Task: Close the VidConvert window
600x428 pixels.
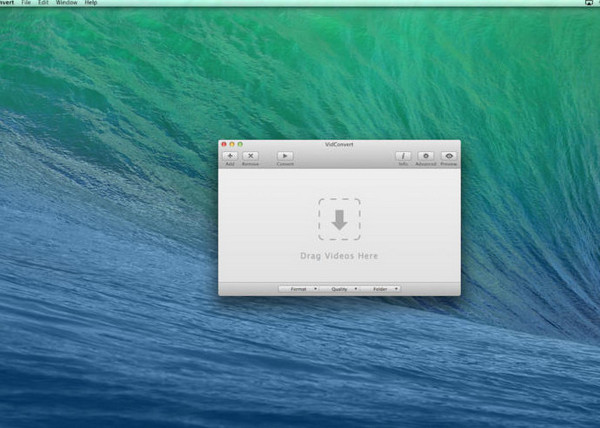Action: pyautogui.click(x=224, y=144)
